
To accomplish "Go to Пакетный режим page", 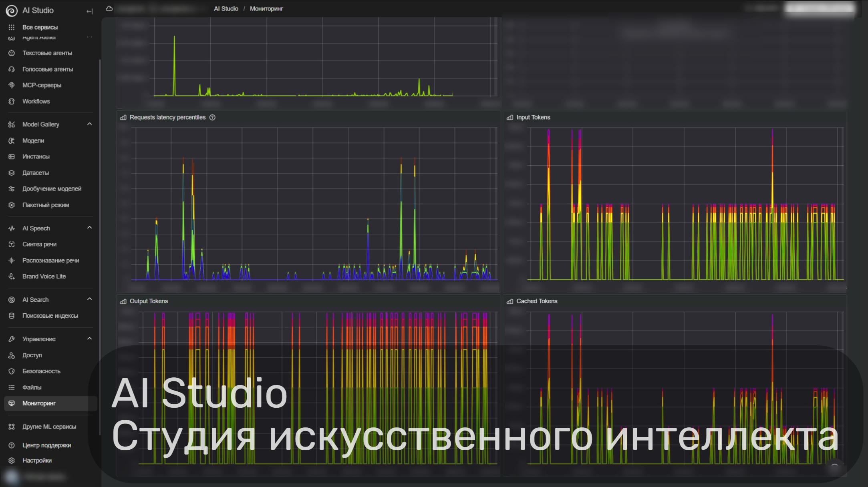I will point(46,205).
